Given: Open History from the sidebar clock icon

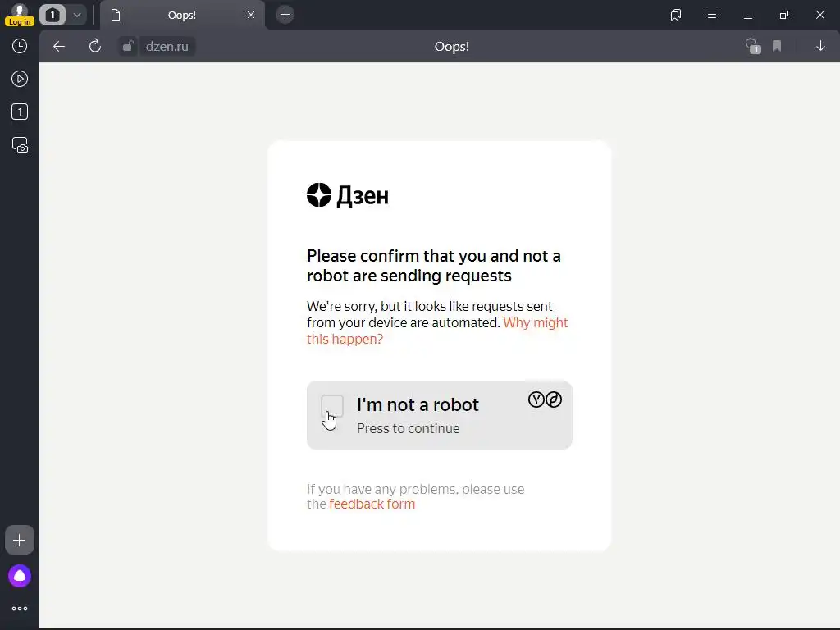Looking at the screenshot, I should point(20,46).
